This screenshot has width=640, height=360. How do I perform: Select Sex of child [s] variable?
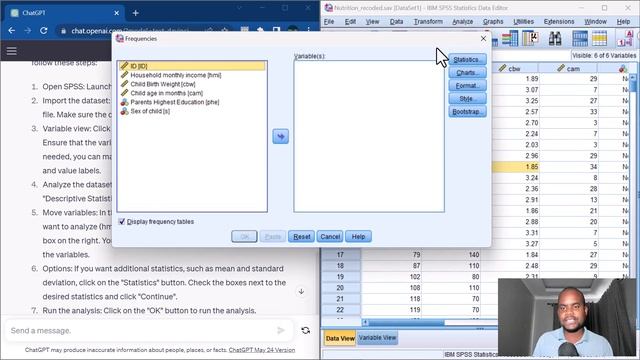pos(150,111)
